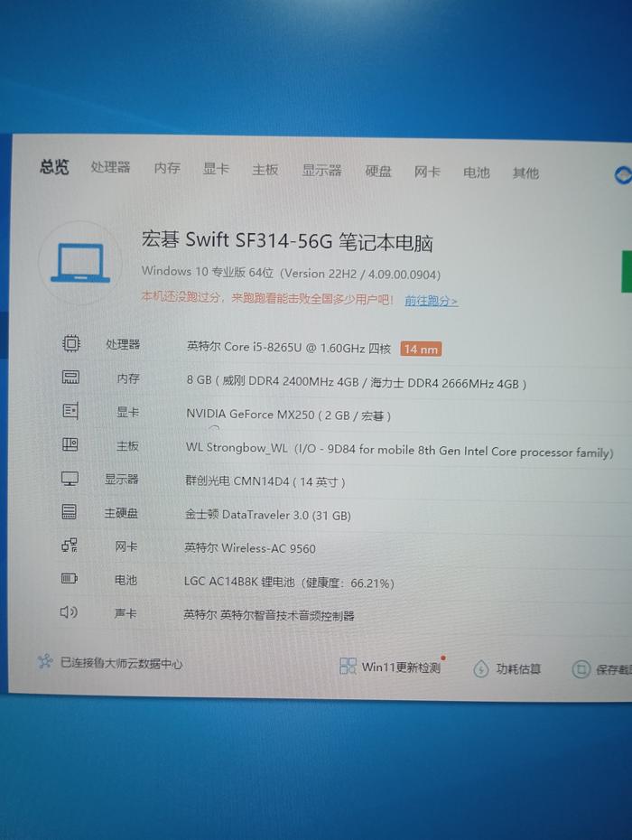The width and height of the screenshot is (632, 840).
Task: Click the 英特尔 Wireless-AC 9560 value
Action: pos(250,547)
